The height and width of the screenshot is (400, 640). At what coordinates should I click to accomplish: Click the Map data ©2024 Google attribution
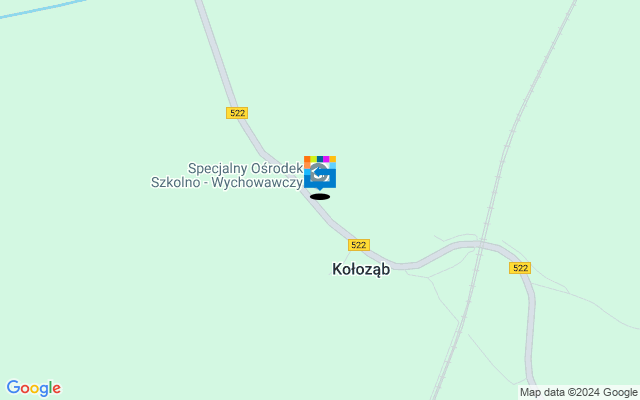[578, 393]
